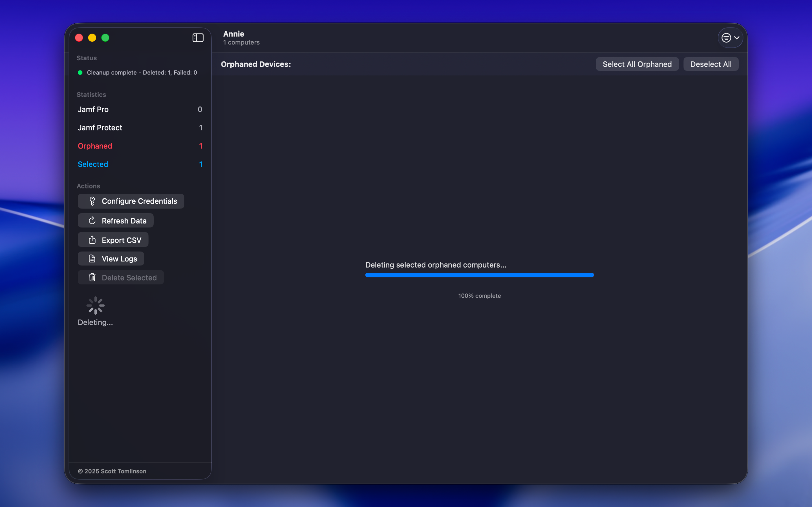Click the circular arrow Refresh Data icon

(92, 221)
